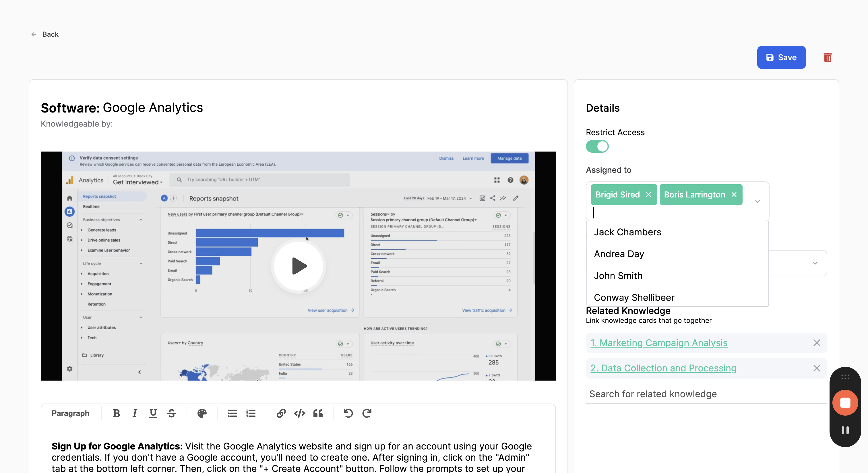Insert a block quote

pos(318,413)
